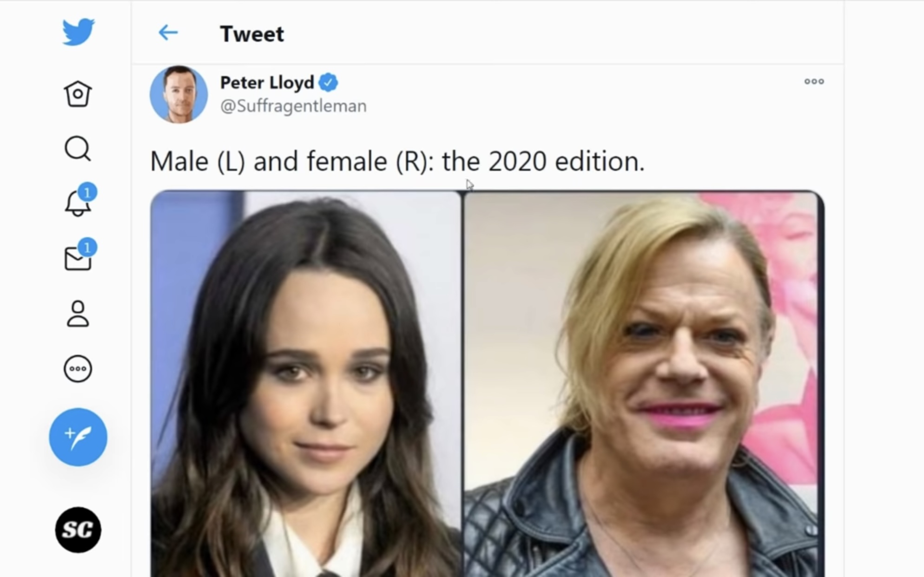The width and height of the screenshot is (924, 577).
Task: Click the blue verified badge
Action: click(x=329, y=83)
